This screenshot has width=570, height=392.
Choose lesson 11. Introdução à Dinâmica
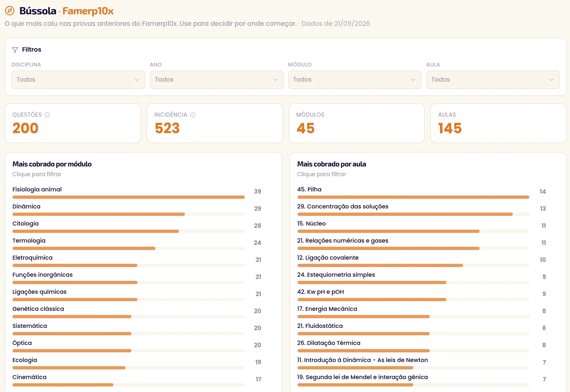[421, 363]
